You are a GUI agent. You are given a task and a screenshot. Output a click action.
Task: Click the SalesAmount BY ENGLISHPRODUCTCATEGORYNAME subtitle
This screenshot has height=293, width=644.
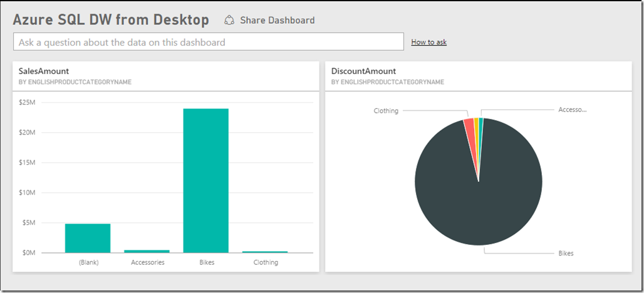tap(75, 82)
